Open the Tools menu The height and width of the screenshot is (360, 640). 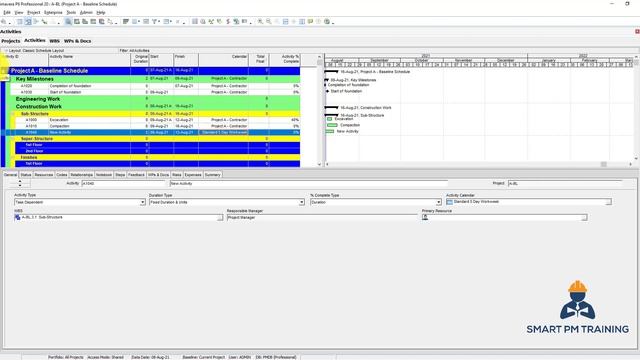(71, 13)
